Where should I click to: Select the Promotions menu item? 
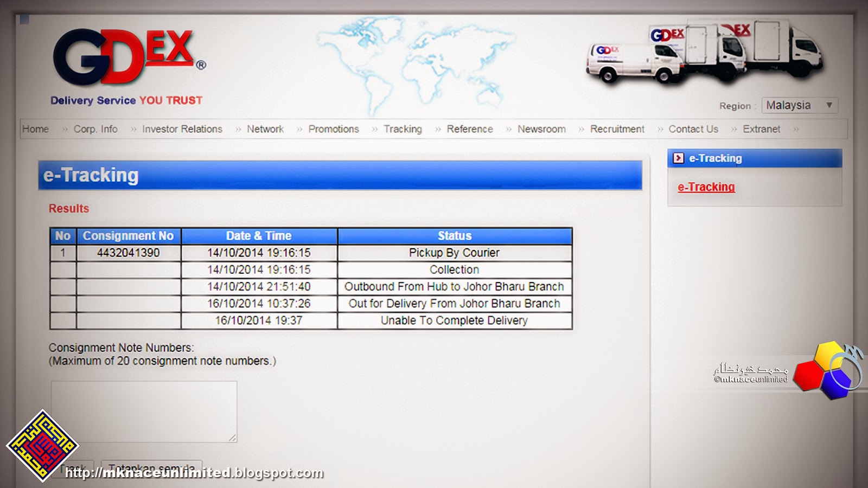pos(333,129)
